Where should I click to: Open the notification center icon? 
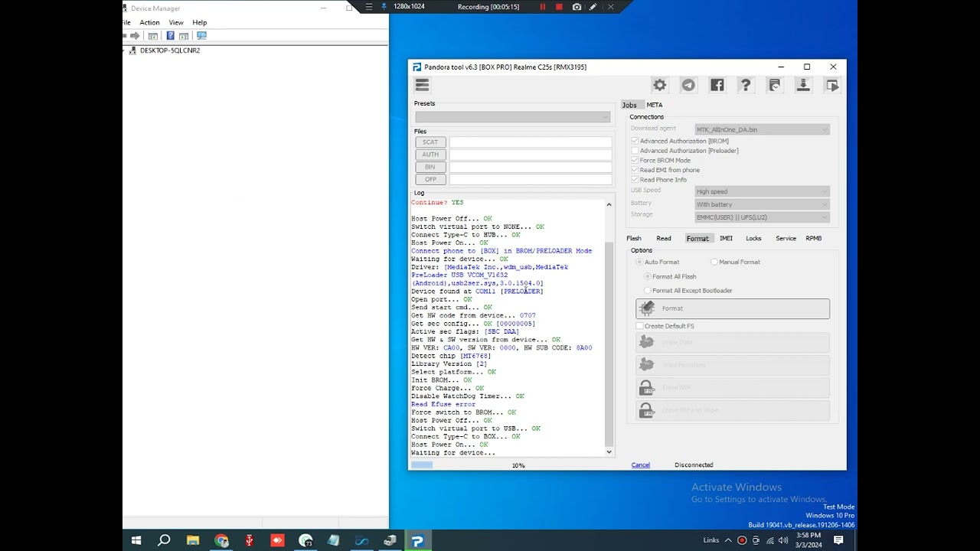[838, 540]
